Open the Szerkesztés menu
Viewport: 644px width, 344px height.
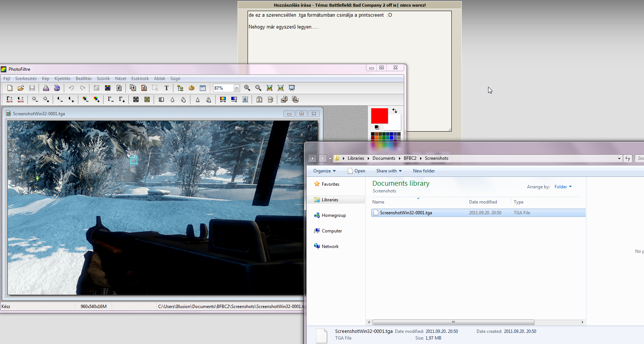(x=26, y=79)
